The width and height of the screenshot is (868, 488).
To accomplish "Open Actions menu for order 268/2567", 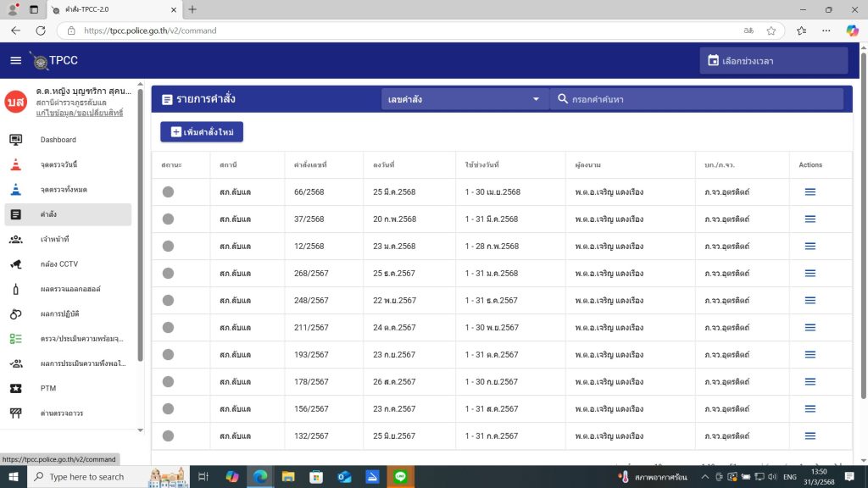I will tap(810, 274).
